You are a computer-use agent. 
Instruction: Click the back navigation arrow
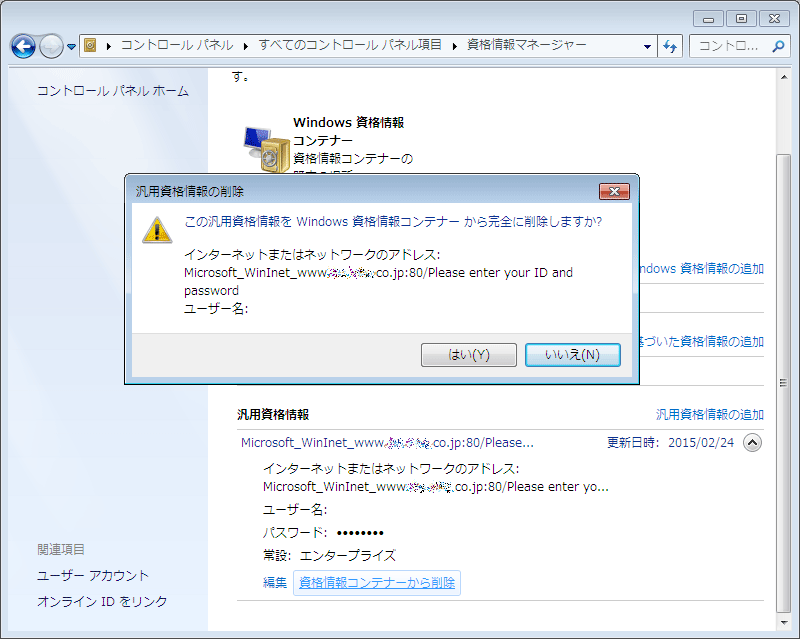point(24,46)
